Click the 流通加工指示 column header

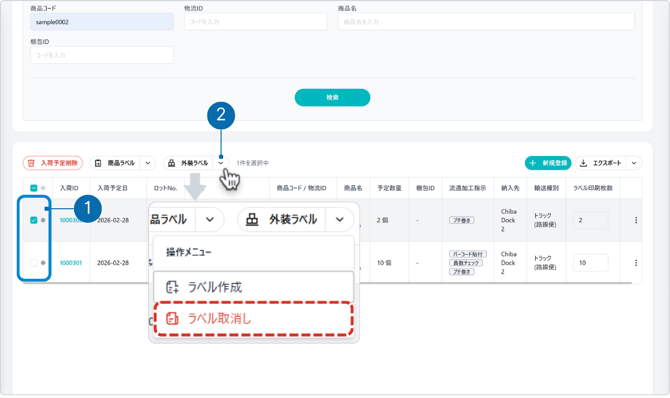[x=467, y=188]
